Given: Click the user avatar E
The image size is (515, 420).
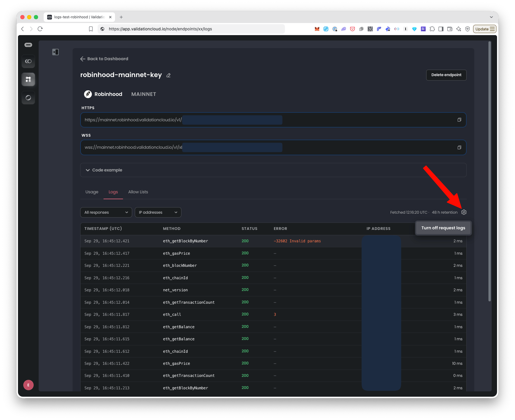Looking at the screenshot, I should click(28, 385).
